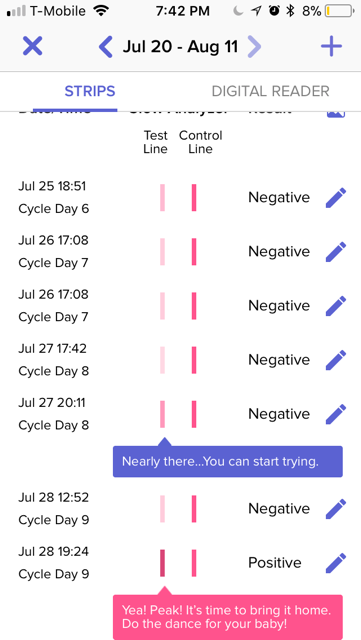Tap the Jul 20 - Aug 11 date range
The height and width of the screenshot is (640, 361).
(180, 47)
